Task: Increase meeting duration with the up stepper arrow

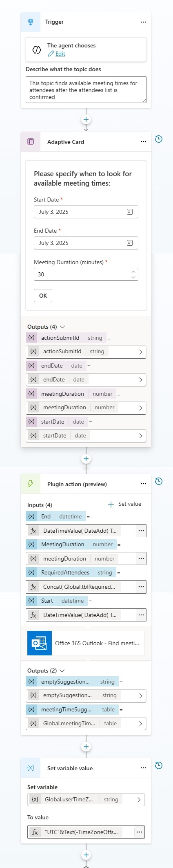Action: 133,271
